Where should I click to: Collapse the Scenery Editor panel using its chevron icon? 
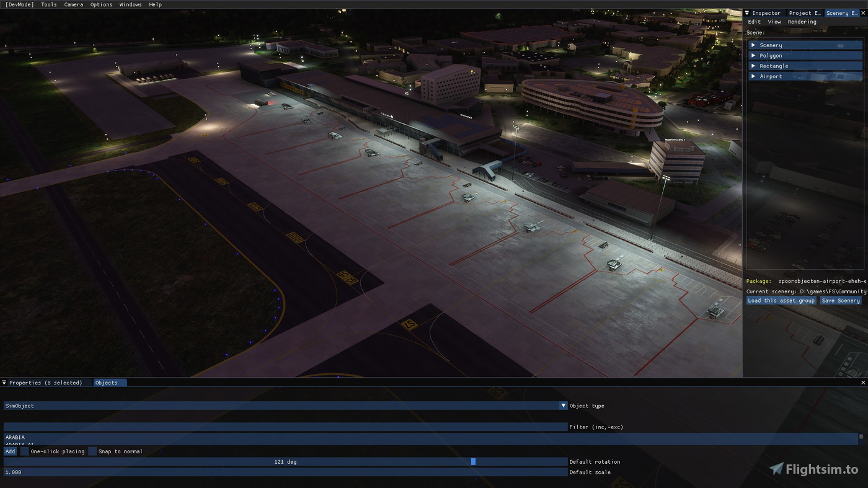[746, 12]
